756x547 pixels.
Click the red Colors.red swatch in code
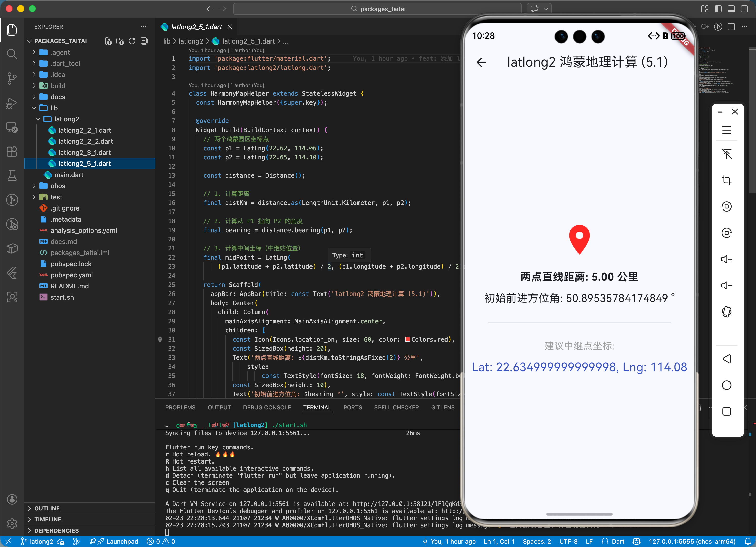pyautogui.click(x=407, y=339)
